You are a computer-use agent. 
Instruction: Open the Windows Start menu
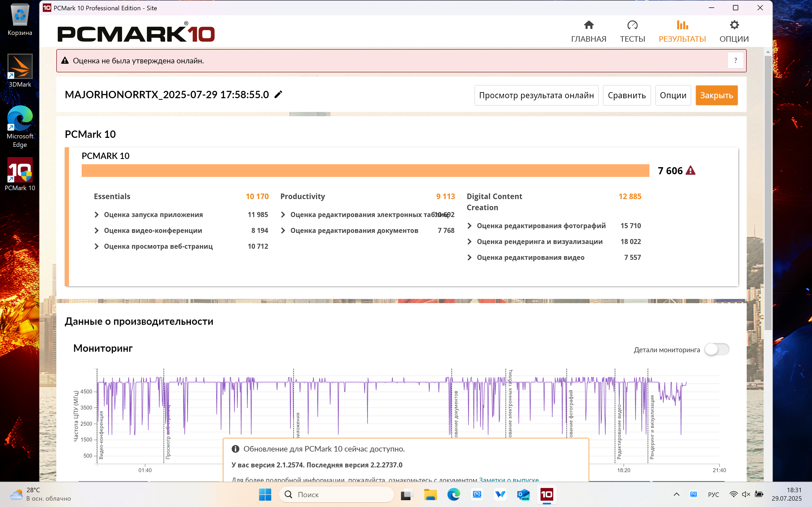point(265,495)
